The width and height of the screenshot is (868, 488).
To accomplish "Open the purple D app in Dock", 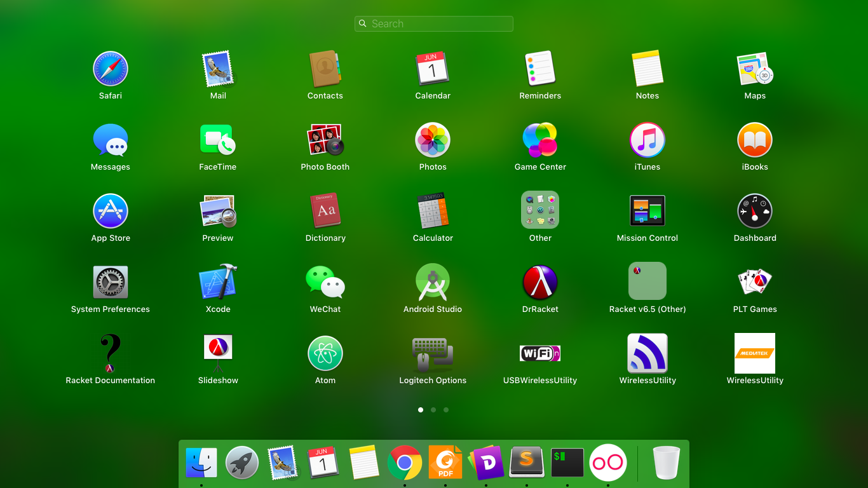I will coord(486,463).
